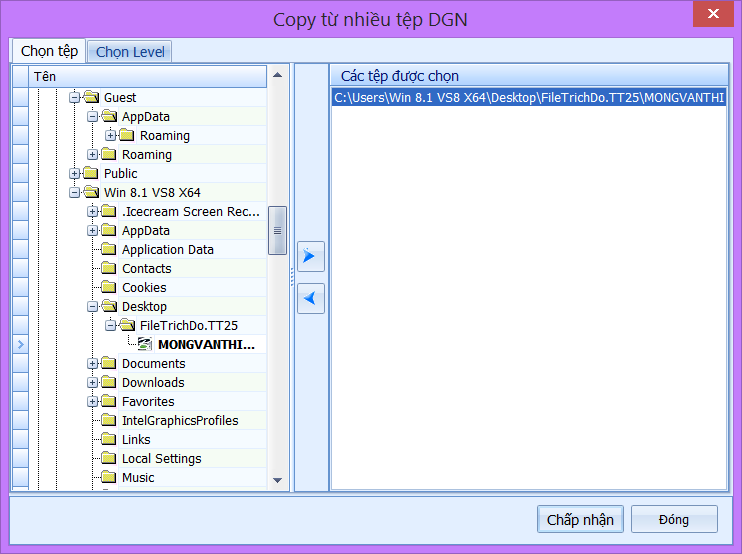
Task: Click the Music folder icon
Action: coord(109,478)
